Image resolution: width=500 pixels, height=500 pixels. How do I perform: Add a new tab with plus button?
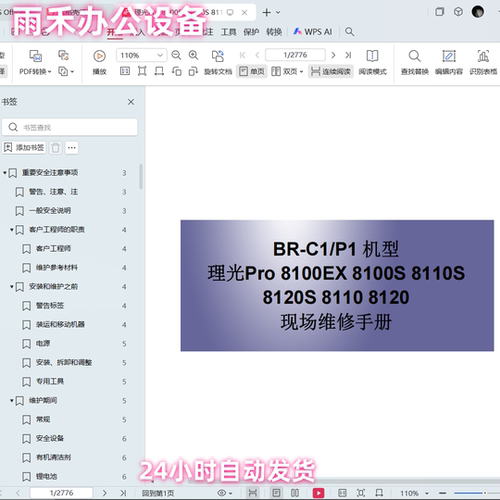[266, 13]
